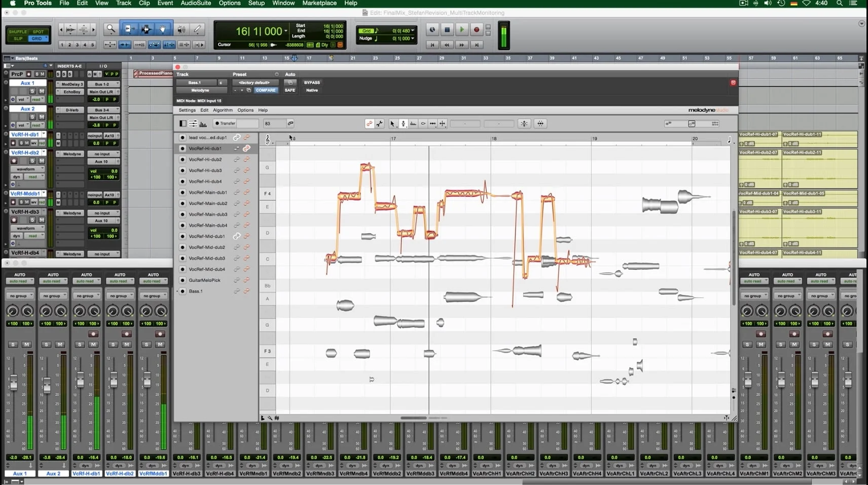Select the Selector tool

coord(146,29)
